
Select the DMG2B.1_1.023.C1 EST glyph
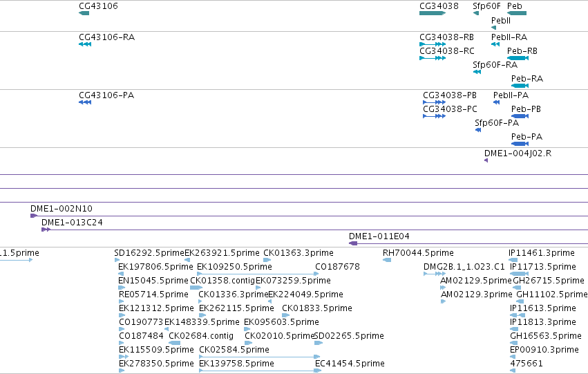435,274
